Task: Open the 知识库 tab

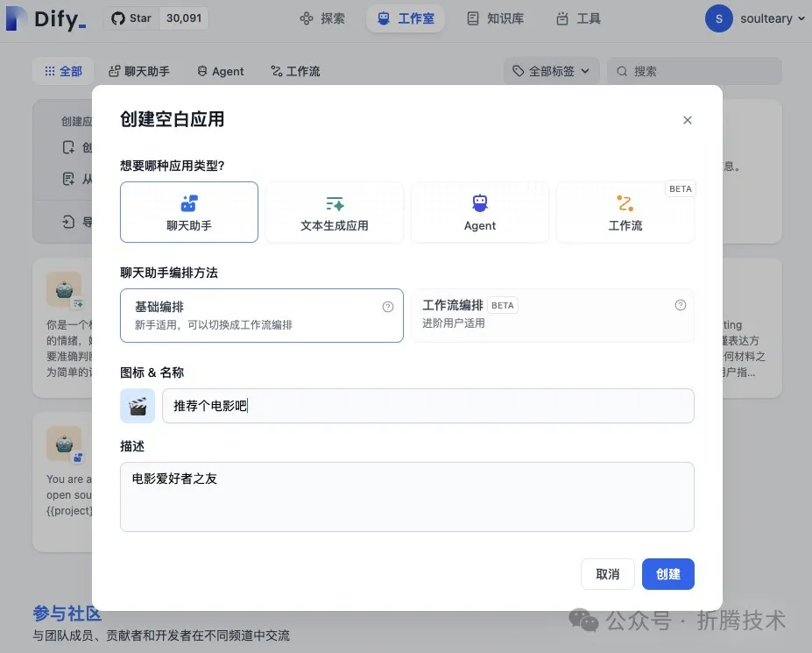Action: click(495, 18)
